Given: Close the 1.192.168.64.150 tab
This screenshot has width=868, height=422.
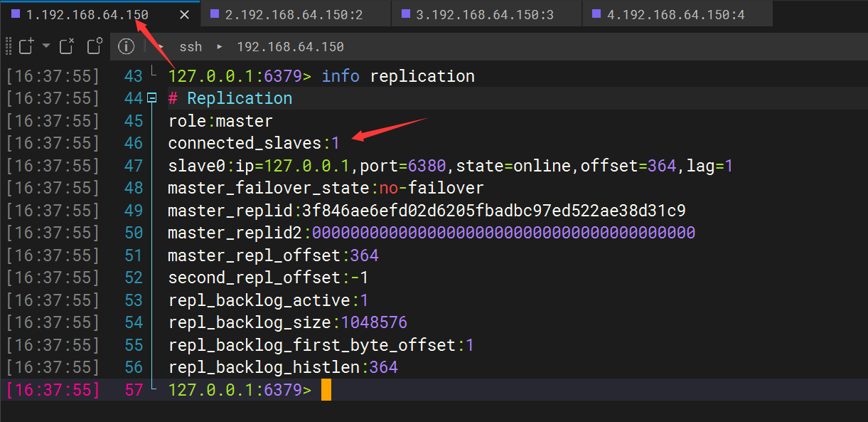Looking at the screenshot, I should [185, 14].
